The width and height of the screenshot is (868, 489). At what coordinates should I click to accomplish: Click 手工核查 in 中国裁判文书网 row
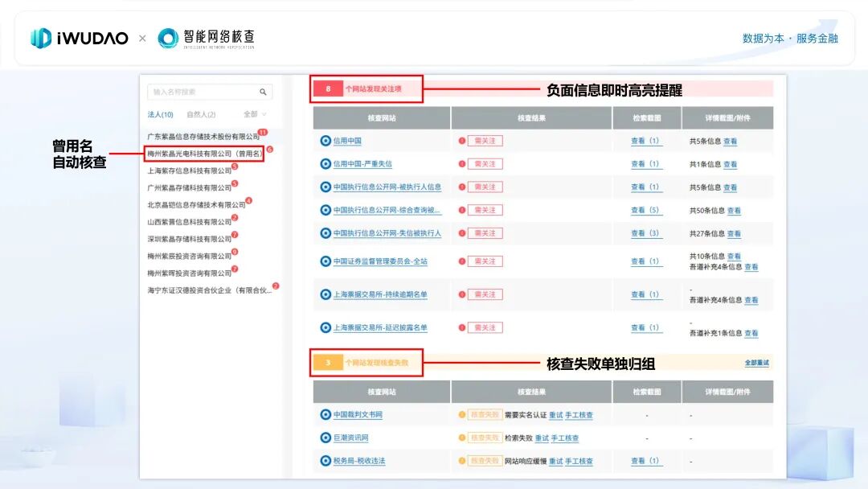point(579,415)
